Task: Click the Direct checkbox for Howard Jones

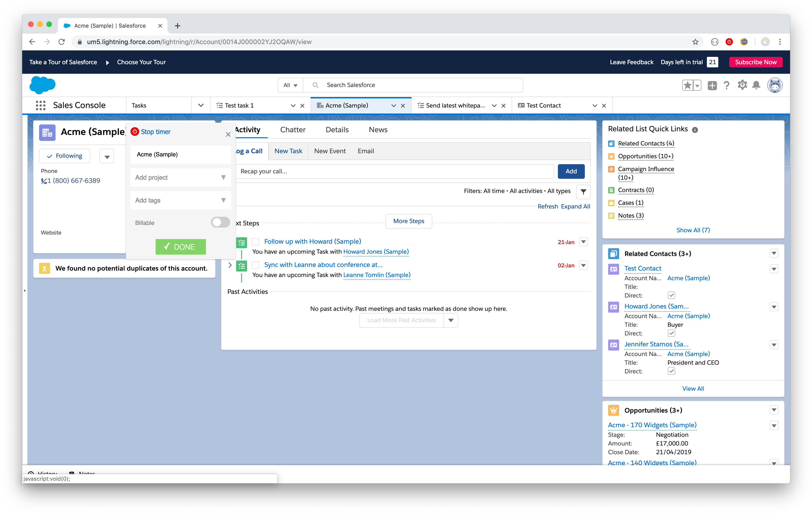Action: 671,333
